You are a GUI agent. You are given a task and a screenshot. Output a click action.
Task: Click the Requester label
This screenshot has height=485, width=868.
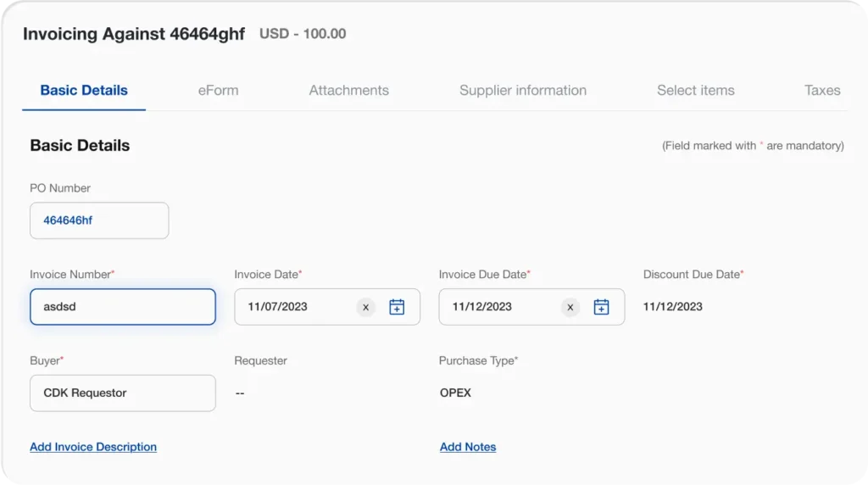click(261, 361)
